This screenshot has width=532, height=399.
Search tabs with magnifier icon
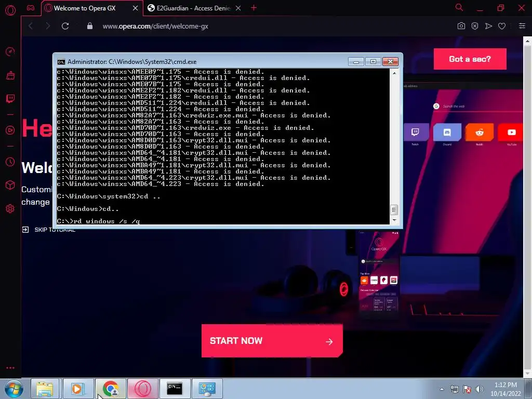coord(459,7)
